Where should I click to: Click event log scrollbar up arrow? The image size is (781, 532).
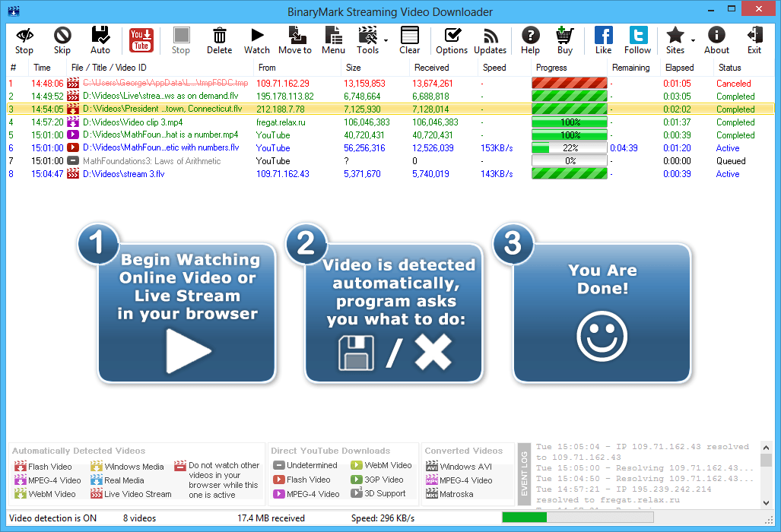click(x=766, y=448)
